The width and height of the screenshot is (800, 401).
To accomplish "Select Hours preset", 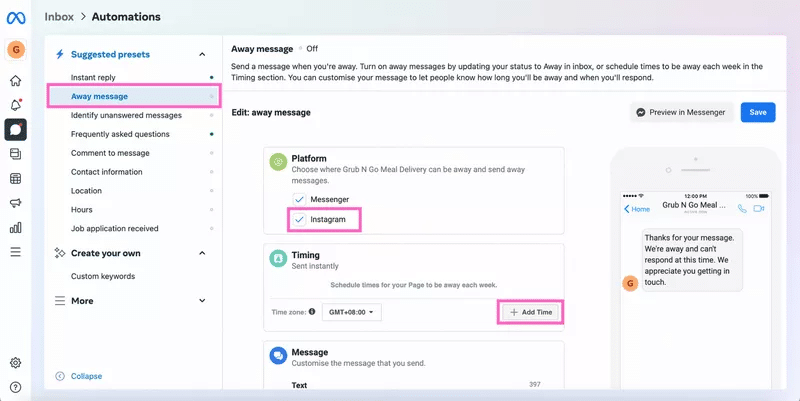I will 82,210.
